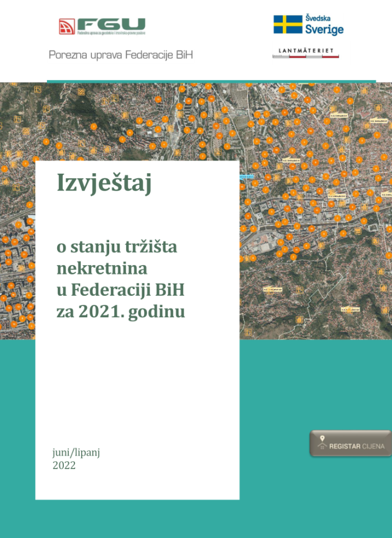Viewport: 392px width, 538px height.
Task: Click the location pin icon on Registar Cijena
Action: point(322,438)
